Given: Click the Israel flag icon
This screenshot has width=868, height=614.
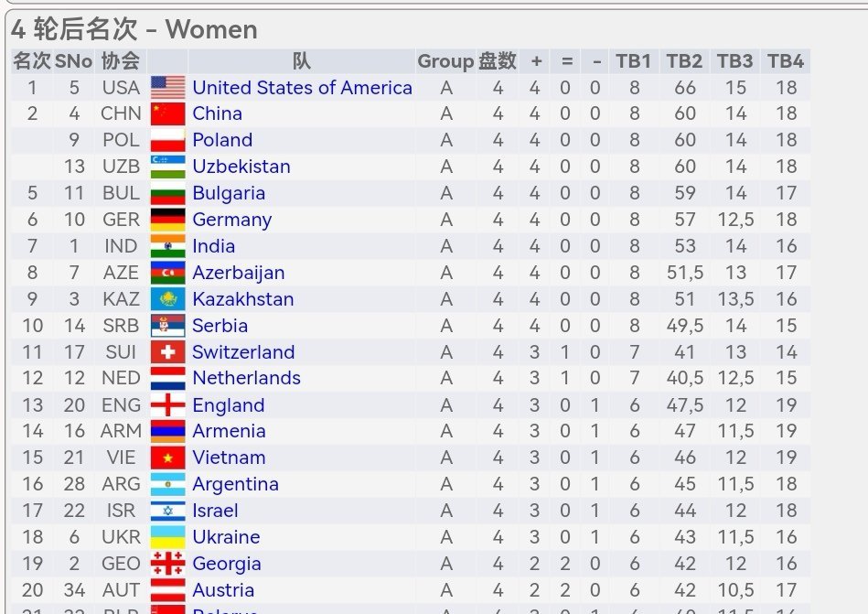Looking at the screenshot, I should [x=167, y=511].
